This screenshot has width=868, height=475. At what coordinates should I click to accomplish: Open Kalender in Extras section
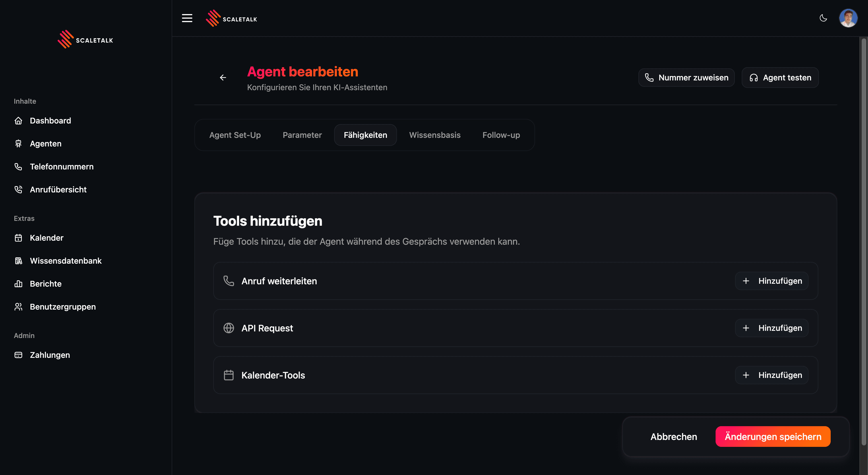click(x=46, y=238)
